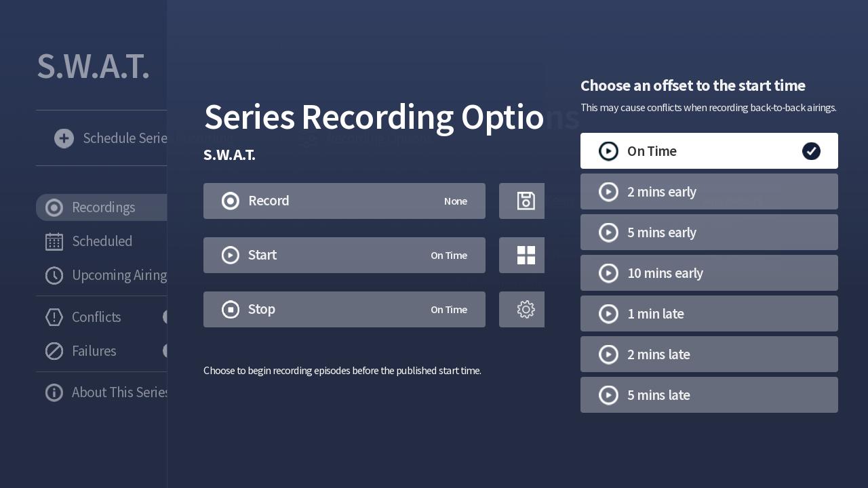Click the save disk icon tile
The image size is (868, 488).
[522, 201]
